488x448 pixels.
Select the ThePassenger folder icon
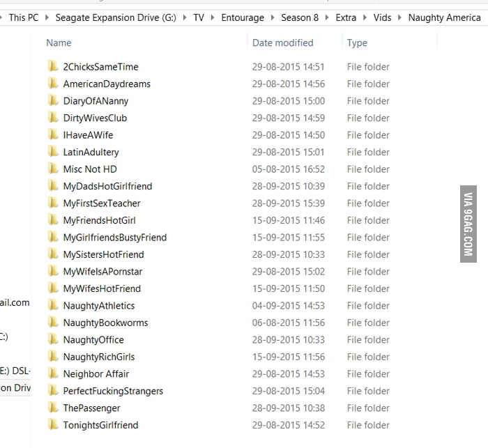[x=53, y=408]
